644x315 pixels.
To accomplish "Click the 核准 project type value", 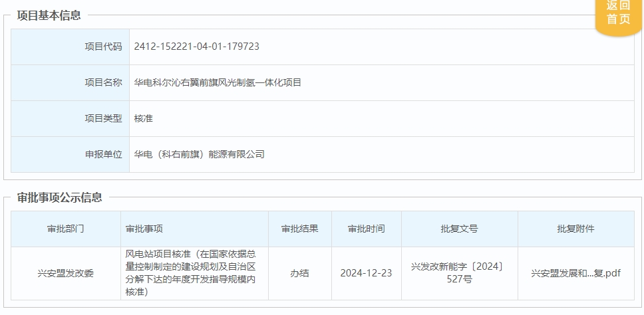I will (143, 118).
